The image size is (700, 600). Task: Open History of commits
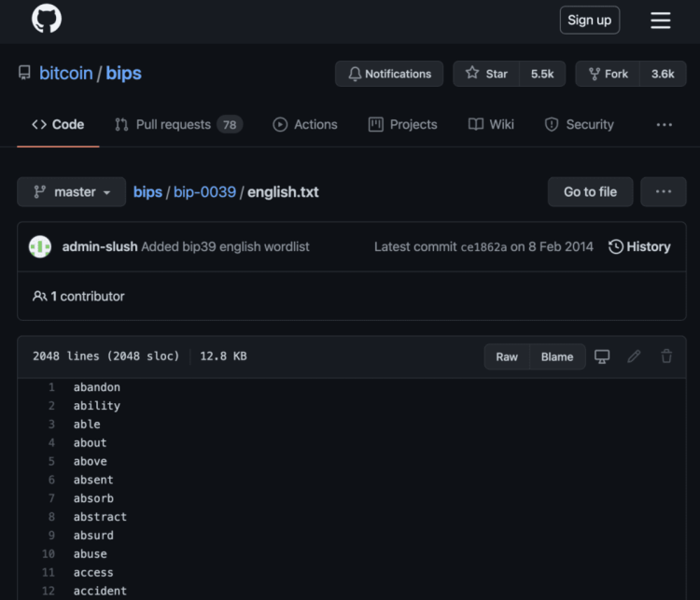[639, 246]
